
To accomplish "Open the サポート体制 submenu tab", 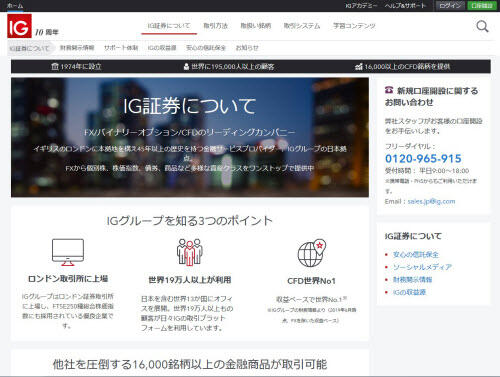I will click(121, 48).
